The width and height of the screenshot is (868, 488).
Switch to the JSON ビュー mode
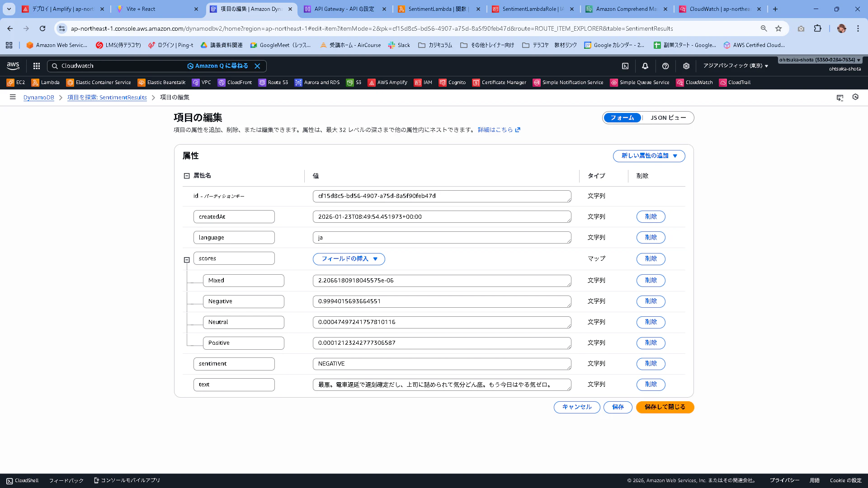click(668, 118)
